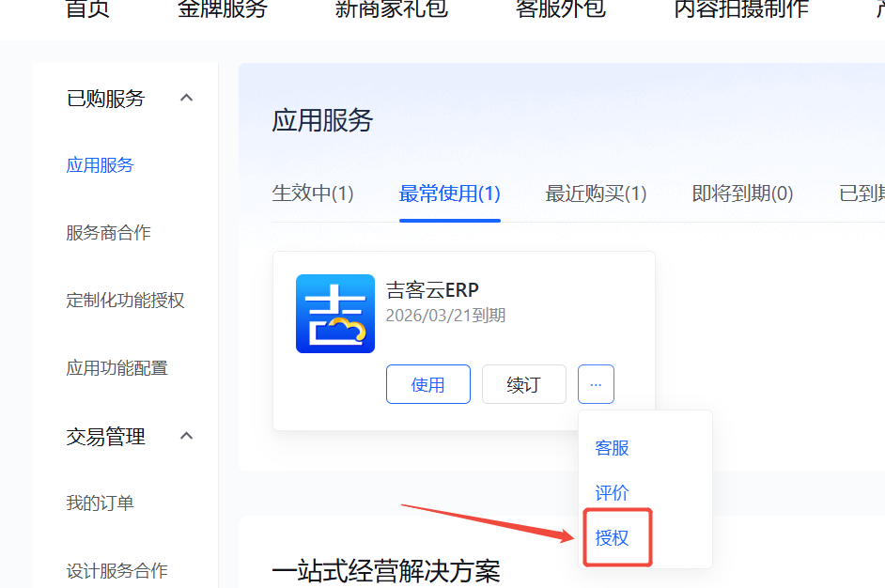Open the 最近购买(1) tab
Viewport: 885px width, 588px height.
(596, 193)
